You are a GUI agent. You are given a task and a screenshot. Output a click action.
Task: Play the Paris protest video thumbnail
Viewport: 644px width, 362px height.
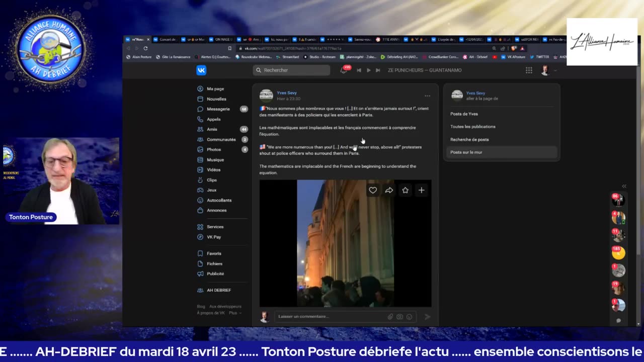tap(345, 243)
